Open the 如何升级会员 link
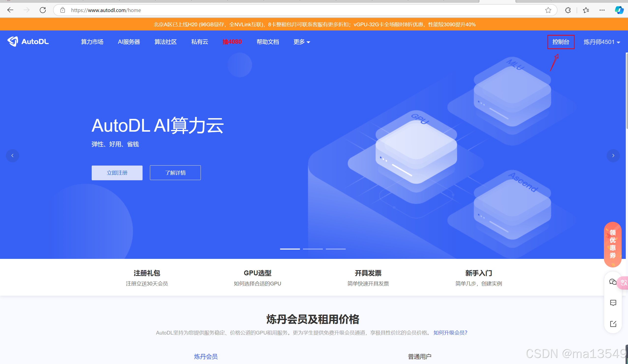 coord(450,333)
